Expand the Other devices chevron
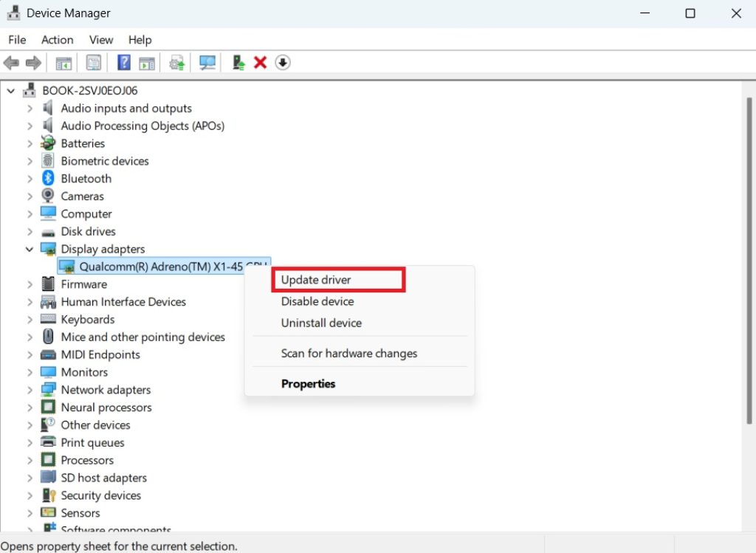 (30, 425)
